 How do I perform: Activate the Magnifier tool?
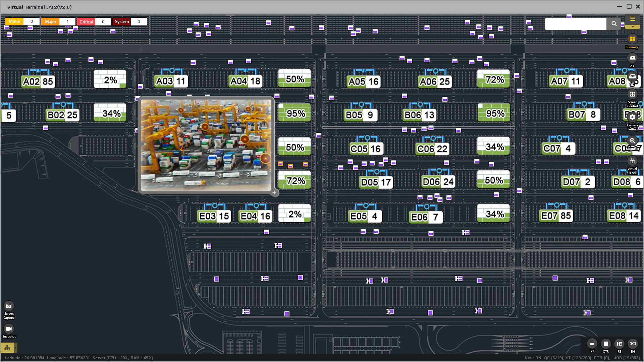pyautogui.click(x=632, y=141)
